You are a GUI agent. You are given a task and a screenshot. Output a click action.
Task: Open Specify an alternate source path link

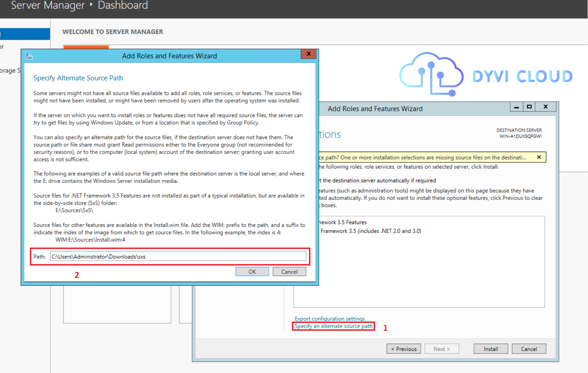coord(333,326)
